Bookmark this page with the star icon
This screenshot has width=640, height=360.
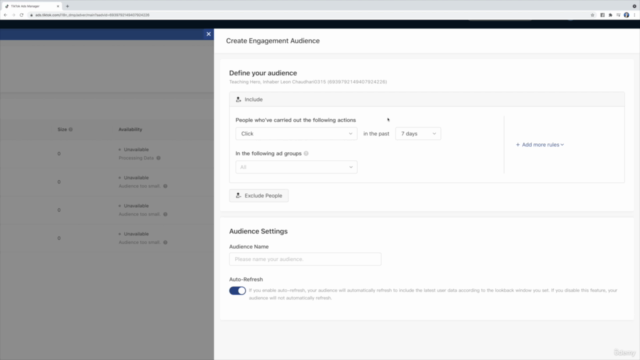pos(593,15)
